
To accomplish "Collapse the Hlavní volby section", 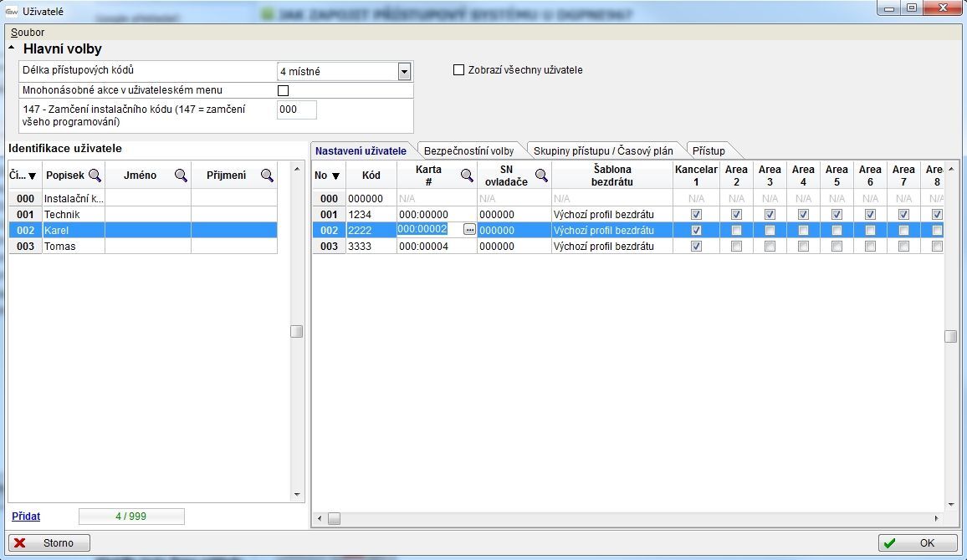I will pos(12,48).
